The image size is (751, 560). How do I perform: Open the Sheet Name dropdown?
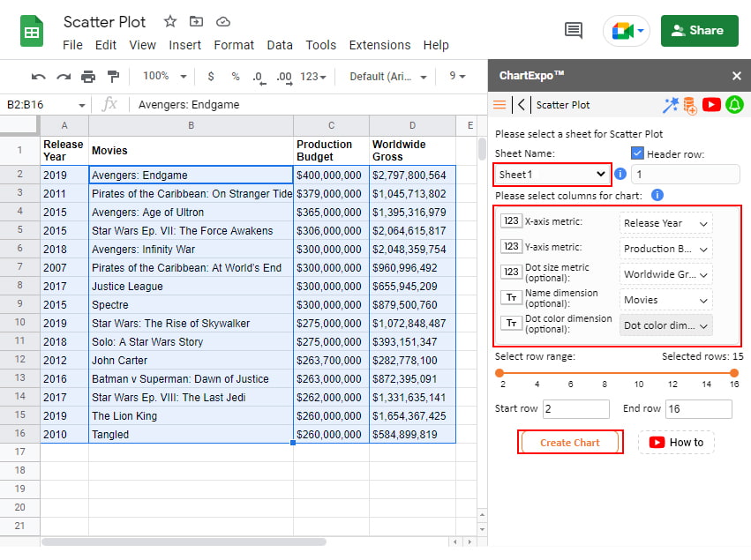pos(552,174)
